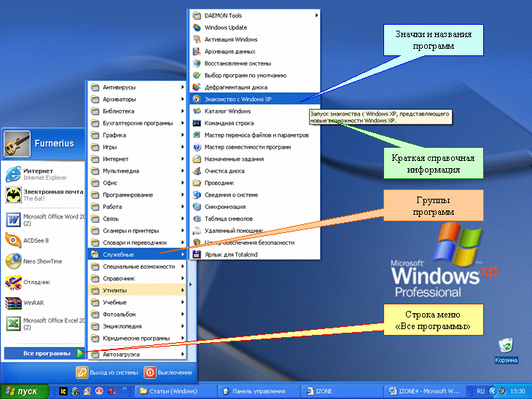Open the Служебные program group
The width and height of the screenshot is (532, 399).
tap(137, 254)
